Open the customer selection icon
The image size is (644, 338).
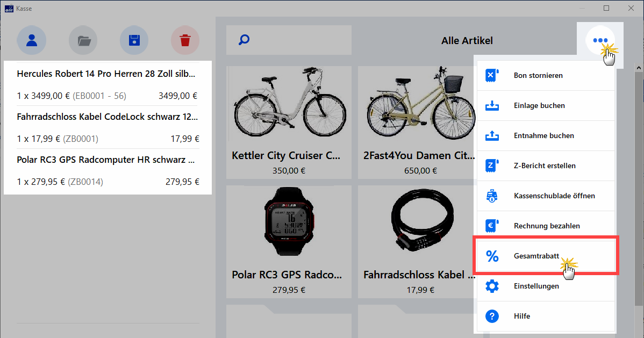pyautogui.click(x=32, y=40)
